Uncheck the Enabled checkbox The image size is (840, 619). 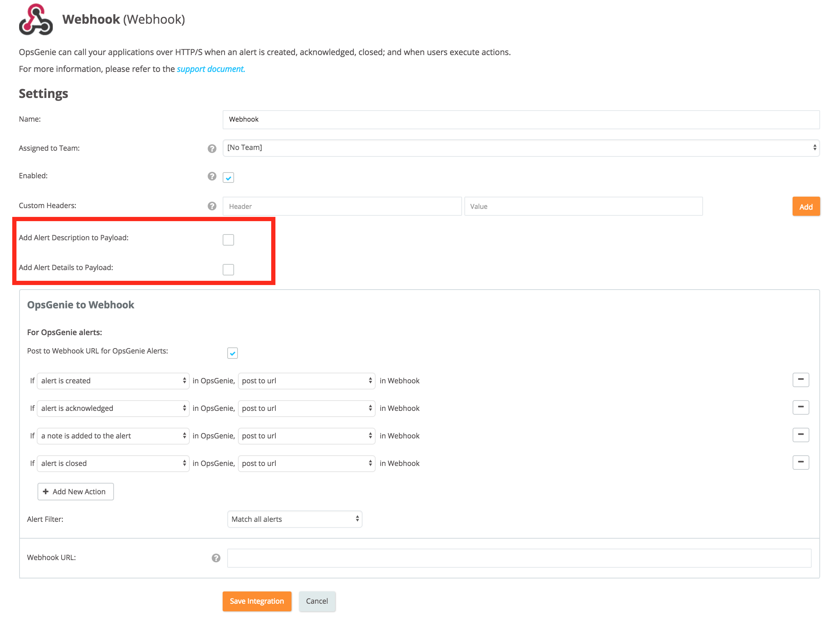228,178
